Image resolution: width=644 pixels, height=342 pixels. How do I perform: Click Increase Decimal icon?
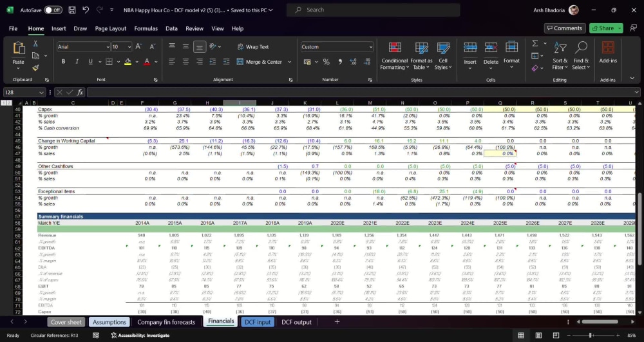point(353,62)
